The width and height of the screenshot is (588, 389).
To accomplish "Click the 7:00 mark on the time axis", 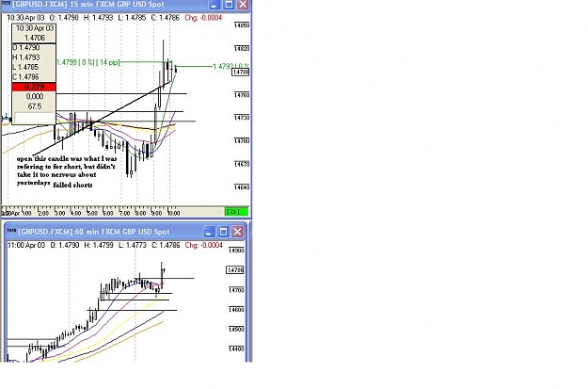I will pyautogui.click(x=124, y=213).
